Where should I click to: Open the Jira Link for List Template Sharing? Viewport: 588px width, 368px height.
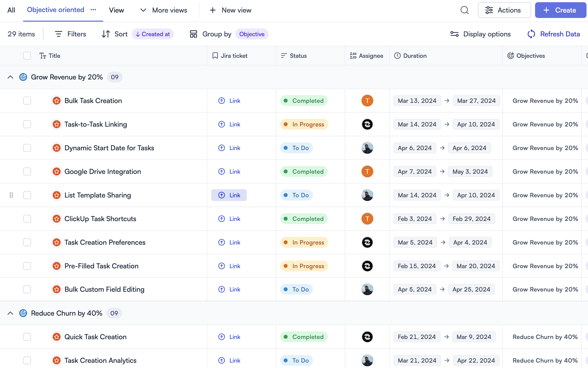pyautogui.click(x=229, y=195)
